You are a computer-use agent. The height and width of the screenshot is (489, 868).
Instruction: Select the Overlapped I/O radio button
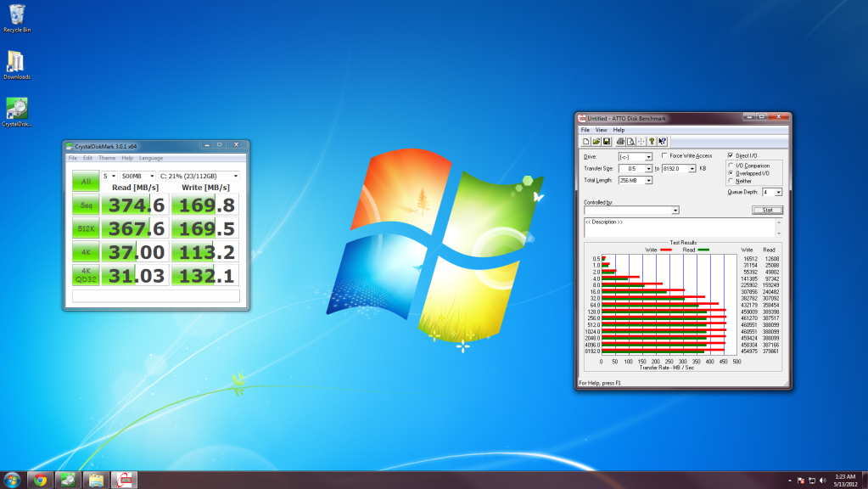pos(731,173)
